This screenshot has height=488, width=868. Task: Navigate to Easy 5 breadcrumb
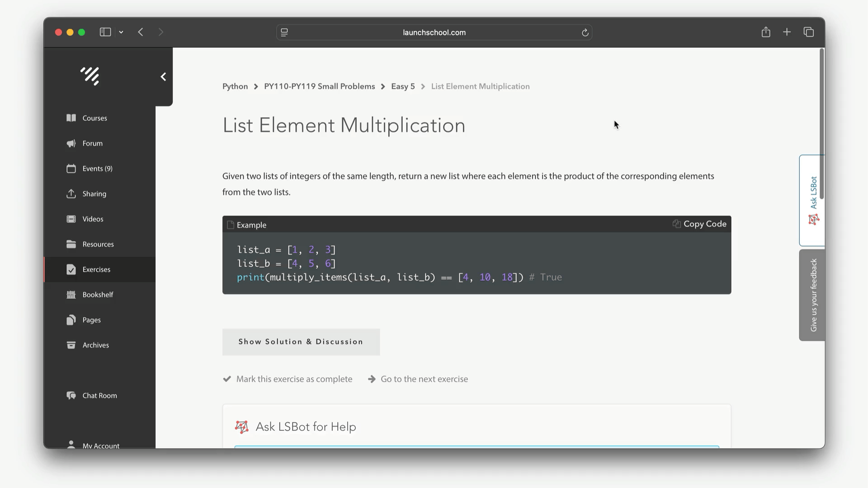coord(402,86)
